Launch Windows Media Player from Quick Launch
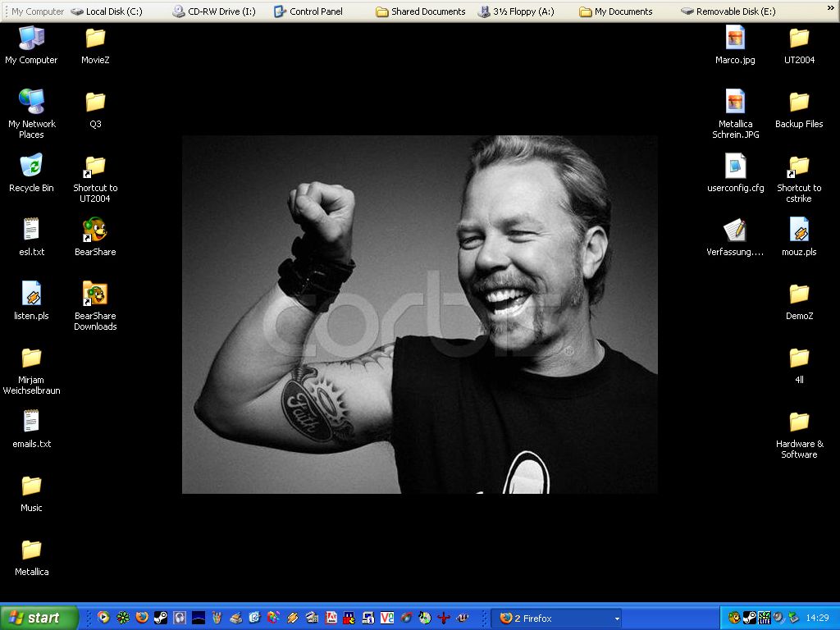The image size is (840, 630). (104, 618)
